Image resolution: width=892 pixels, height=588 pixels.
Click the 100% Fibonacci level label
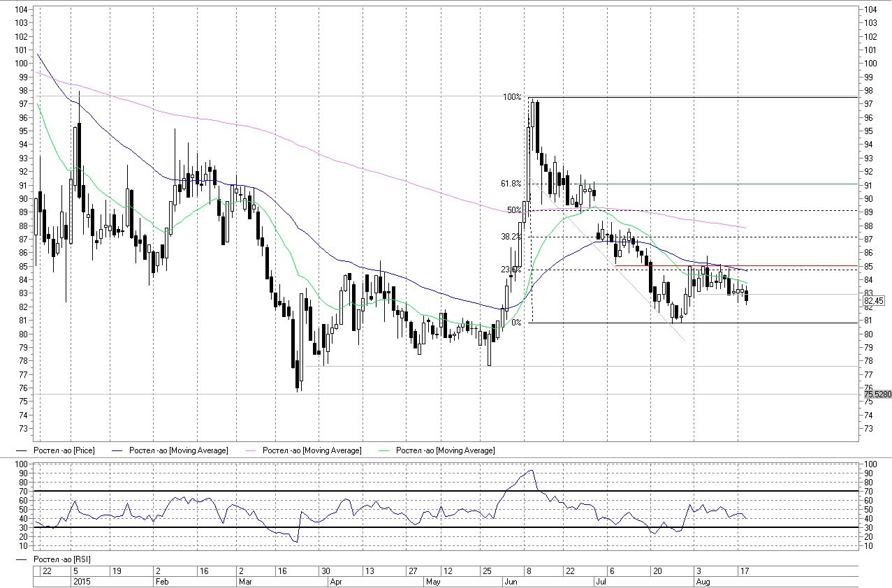tap(512, 97)
